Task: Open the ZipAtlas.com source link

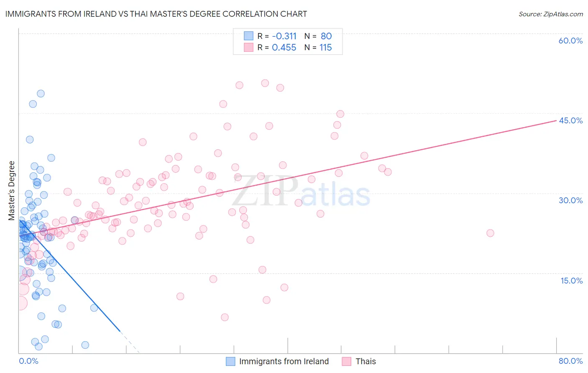Action: pyautogui.click(x=551, y=14)
